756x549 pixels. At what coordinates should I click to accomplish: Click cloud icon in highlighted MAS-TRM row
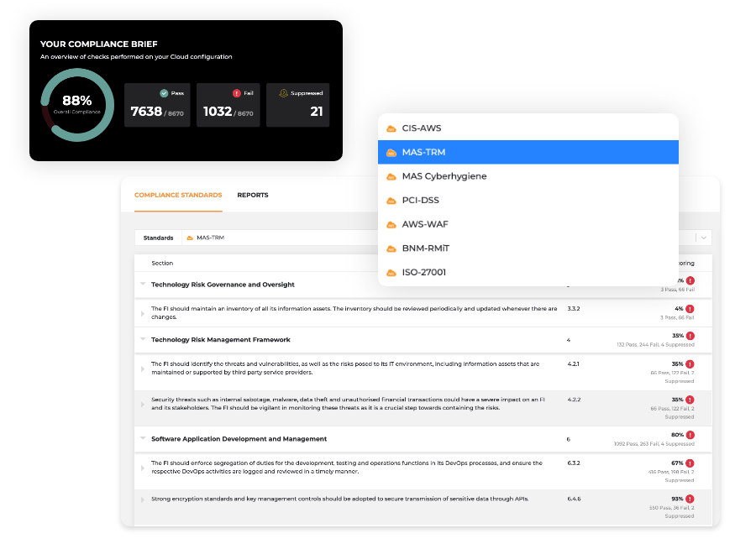pos(391,153)
